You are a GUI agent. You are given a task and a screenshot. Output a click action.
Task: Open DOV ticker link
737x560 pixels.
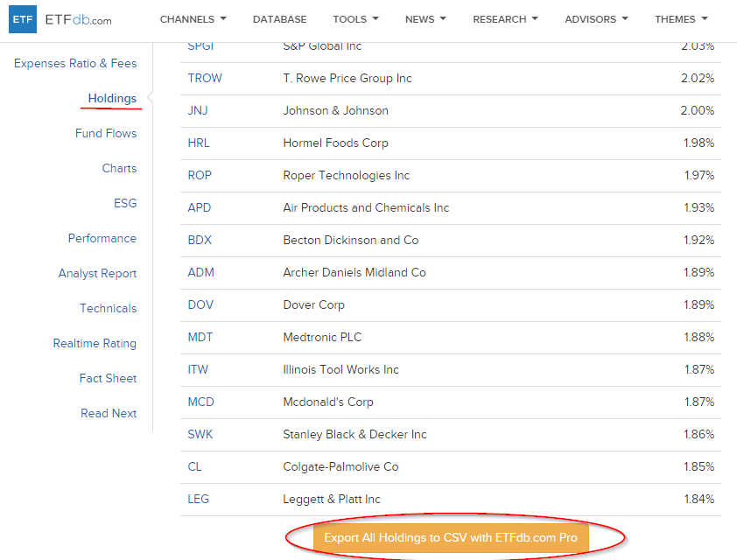(200, 304)
